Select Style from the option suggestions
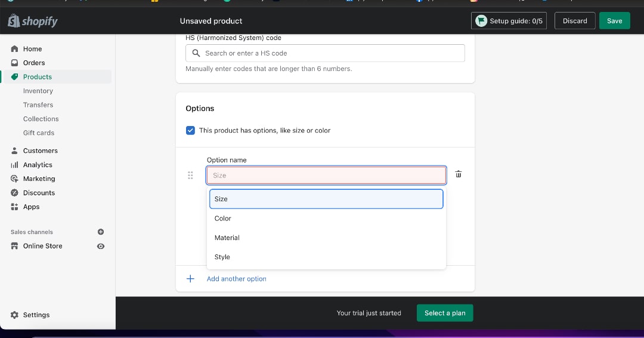The image size is (644, 338). pos(326,257)
